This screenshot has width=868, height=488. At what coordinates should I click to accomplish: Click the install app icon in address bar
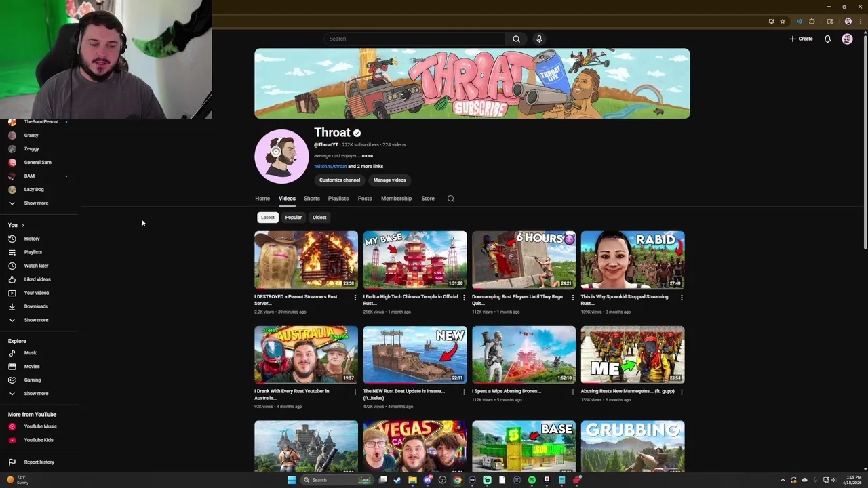pyautogui.click(x=771, y=22)
